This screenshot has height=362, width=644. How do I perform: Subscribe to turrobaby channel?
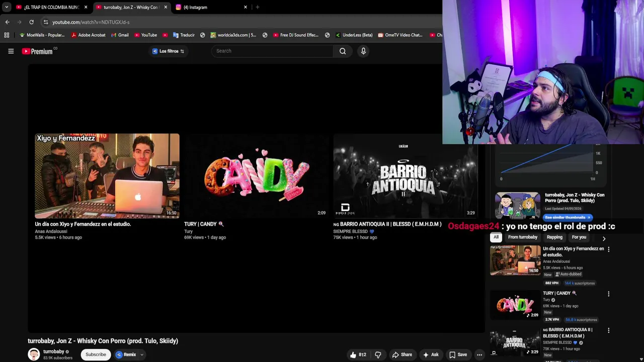point(96,354)
